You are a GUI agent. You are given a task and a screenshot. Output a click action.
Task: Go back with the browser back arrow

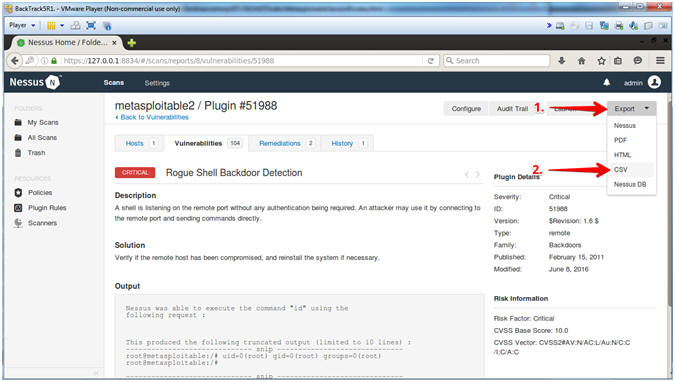15,61
